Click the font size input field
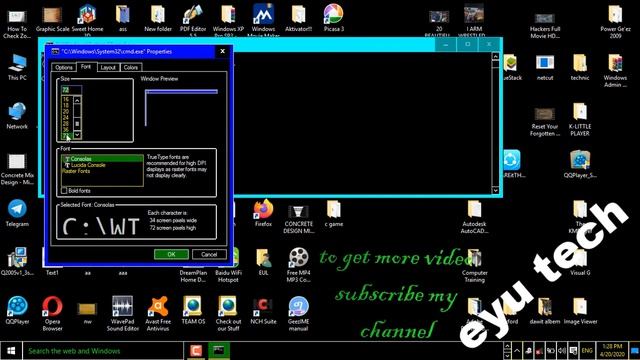The image size is (640, 360). coord(71,90)
